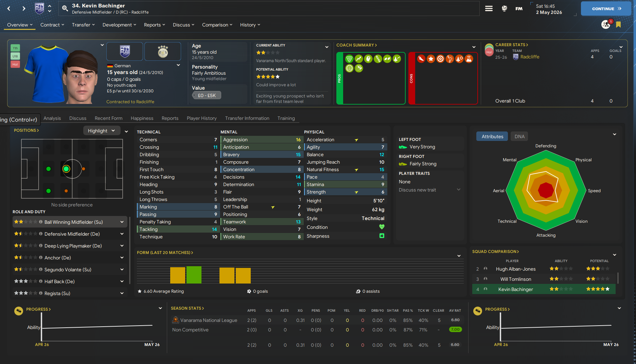Open the Transfer menu
Screen dimensions: 636x364
83,25
